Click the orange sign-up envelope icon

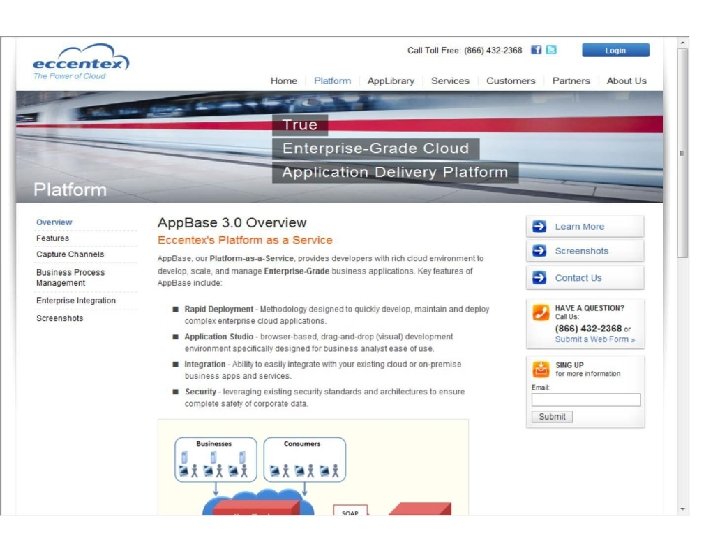(540, 369)
